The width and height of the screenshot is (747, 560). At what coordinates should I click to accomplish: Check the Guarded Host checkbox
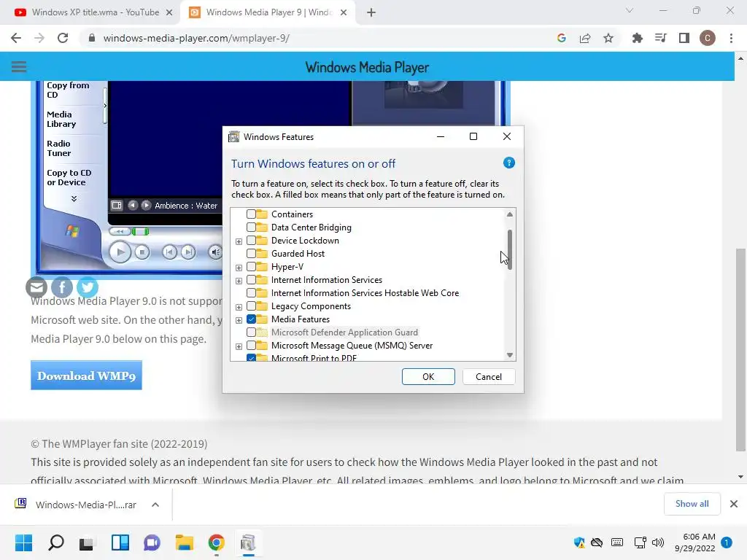[251, 253]
